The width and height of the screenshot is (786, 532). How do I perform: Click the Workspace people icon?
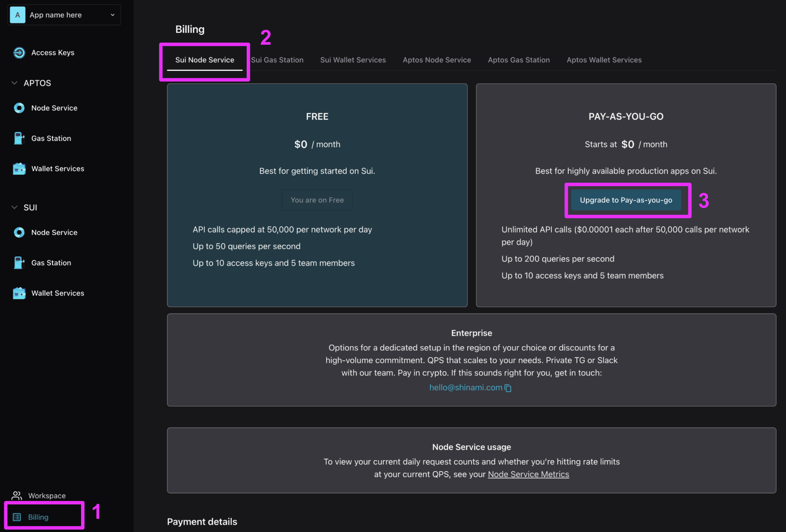[x=17, y=495]
